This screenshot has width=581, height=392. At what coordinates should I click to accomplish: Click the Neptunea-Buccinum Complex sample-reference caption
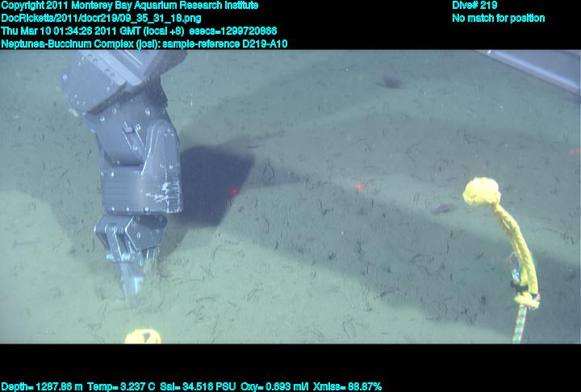pyautogui.click(x=144, y=44)
